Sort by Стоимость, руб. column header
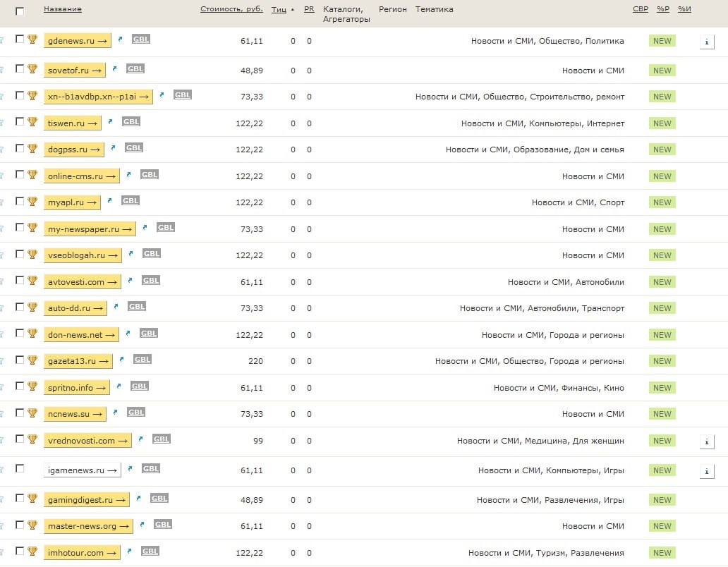The height and width of the screenshot is (567, 728). 231,9
